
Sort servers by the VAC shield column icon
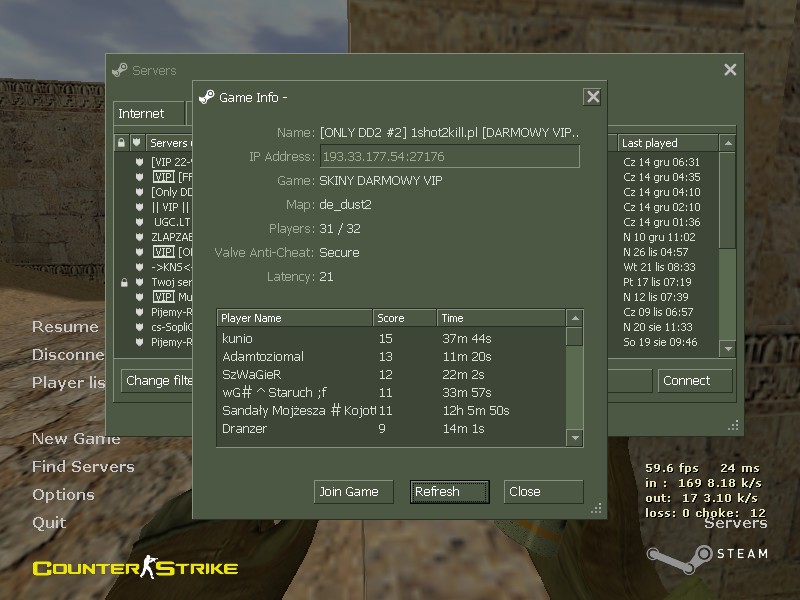[x=136, y=143]
